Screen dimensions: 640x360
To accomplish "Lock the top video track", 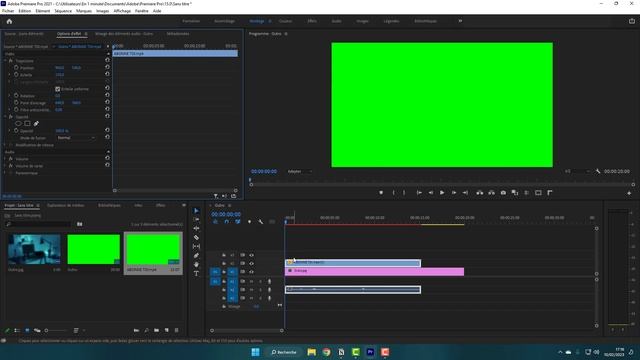I will pyautogui.click(x=224, y=255).
